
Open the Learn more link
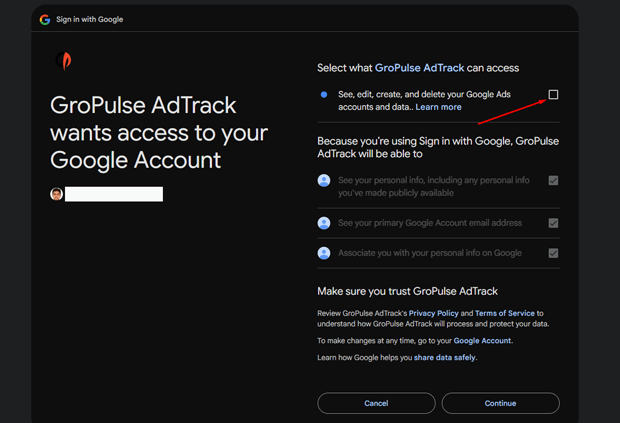pos(438,107)
